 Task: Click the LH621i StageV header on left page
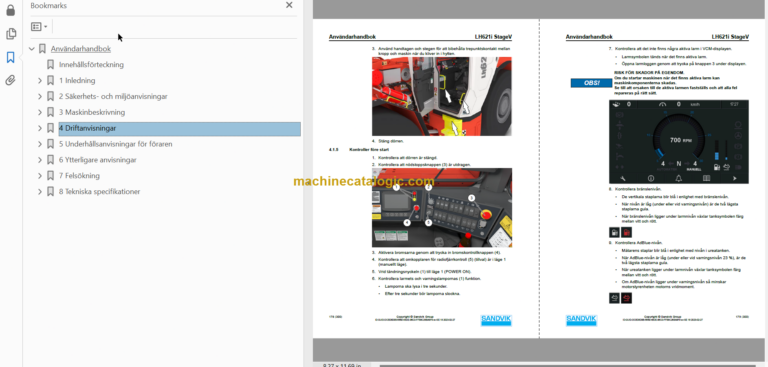[x=493, y=37]
